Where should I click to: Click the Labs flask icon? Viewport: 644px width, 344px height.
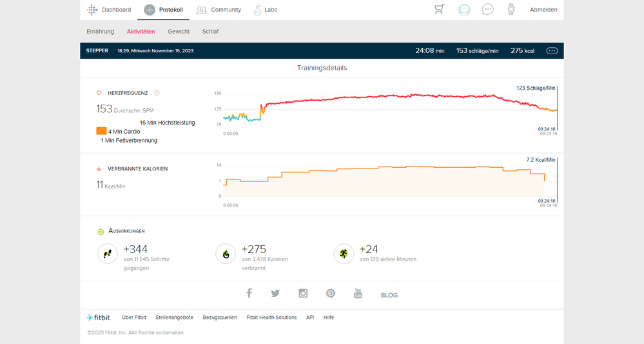pyautogui.click(x=257, y=10)
